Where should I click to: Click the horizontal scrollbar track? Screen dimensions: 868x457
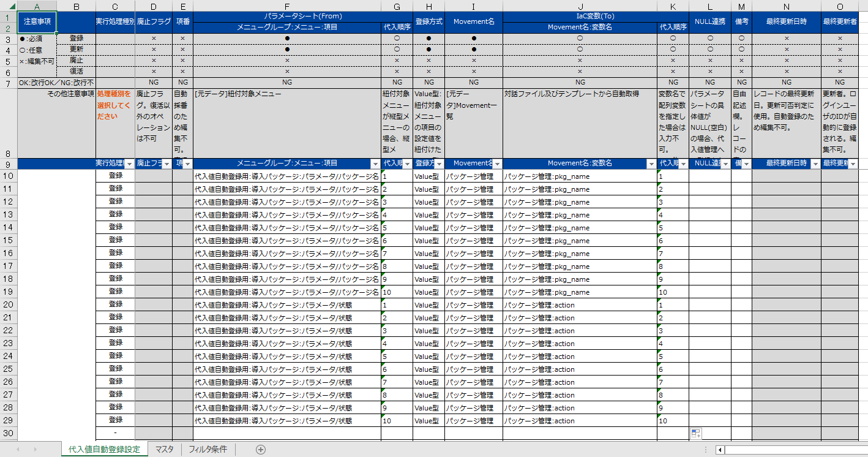click(x=796, y=450)
